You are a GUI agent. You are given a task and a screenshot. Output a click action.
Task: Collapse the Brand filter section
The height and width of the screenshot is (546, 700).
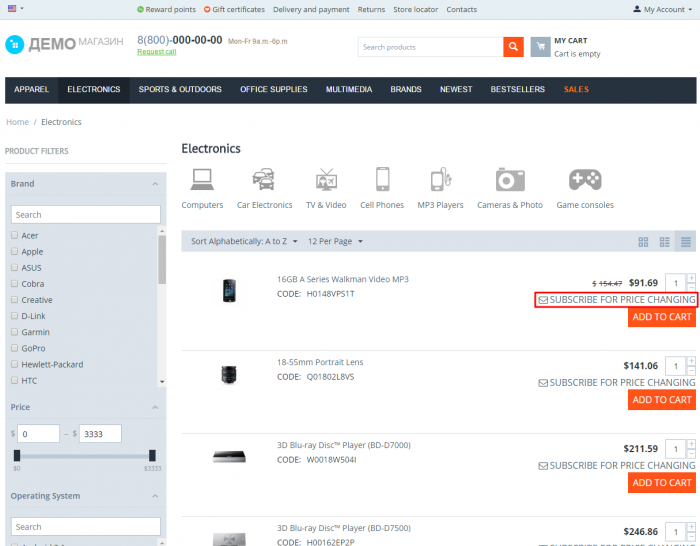pos(155,184)
